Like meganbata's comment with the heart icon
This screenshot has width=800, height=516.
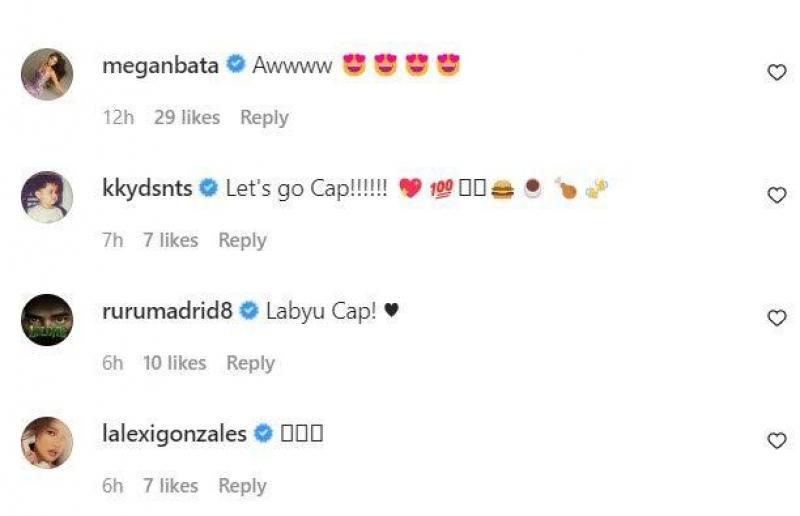[777, 72]
